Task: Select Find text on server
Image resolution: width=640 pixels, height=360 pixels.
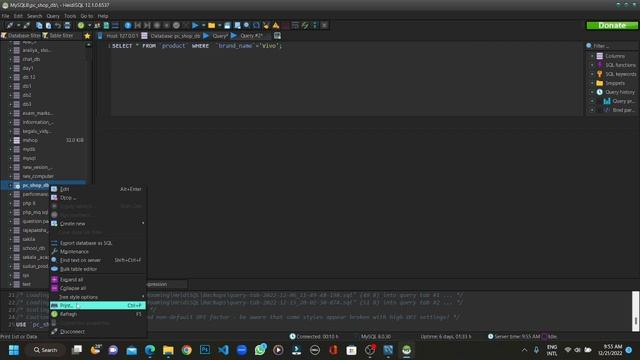Action: click(98, 260)
